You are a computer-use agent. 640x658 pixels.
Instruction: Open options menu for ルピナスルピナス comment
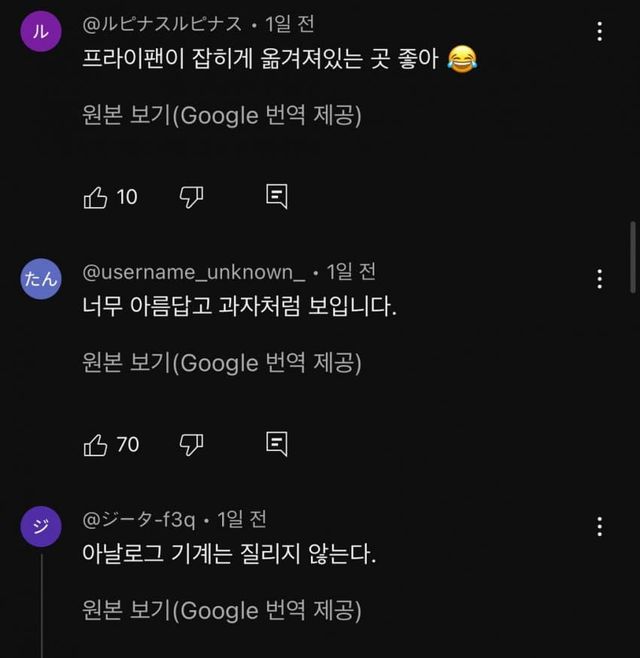600,31
